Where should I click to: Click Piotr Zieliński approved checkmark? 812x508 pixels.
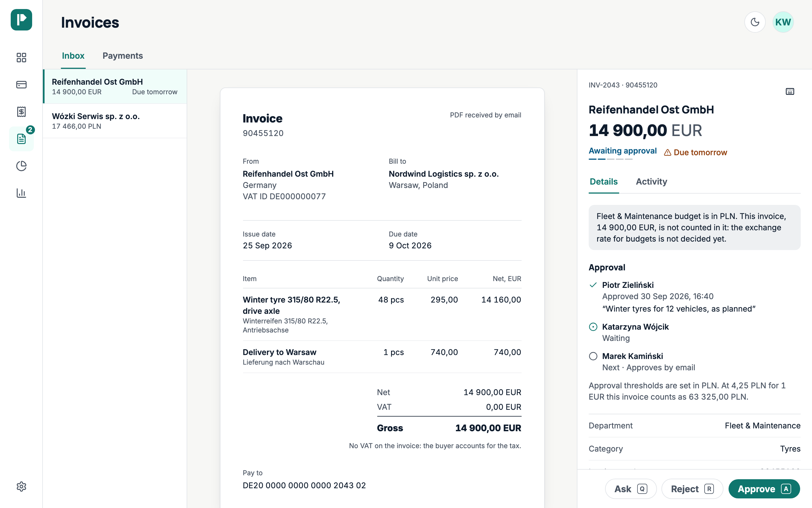click(593, 285)
